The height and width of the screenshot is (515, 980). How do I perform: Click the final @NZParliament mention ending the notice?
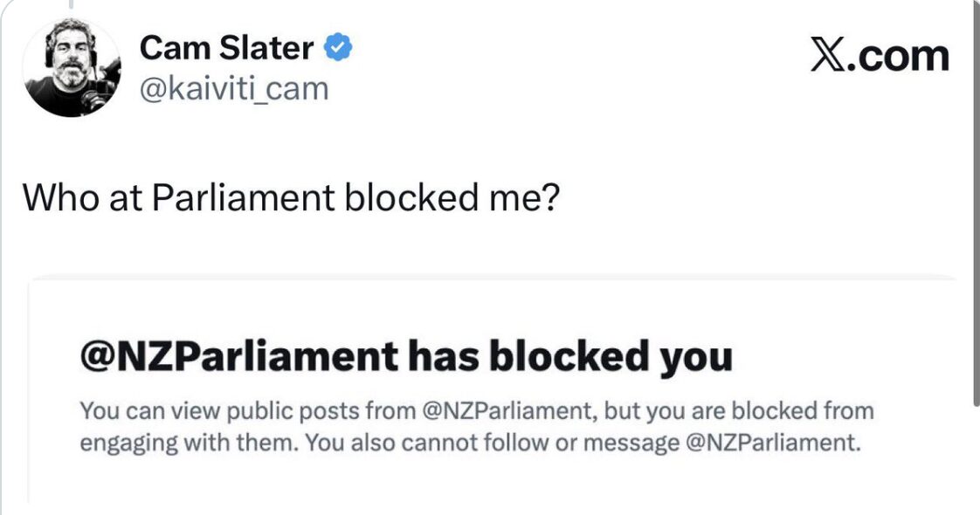(770, 443)
